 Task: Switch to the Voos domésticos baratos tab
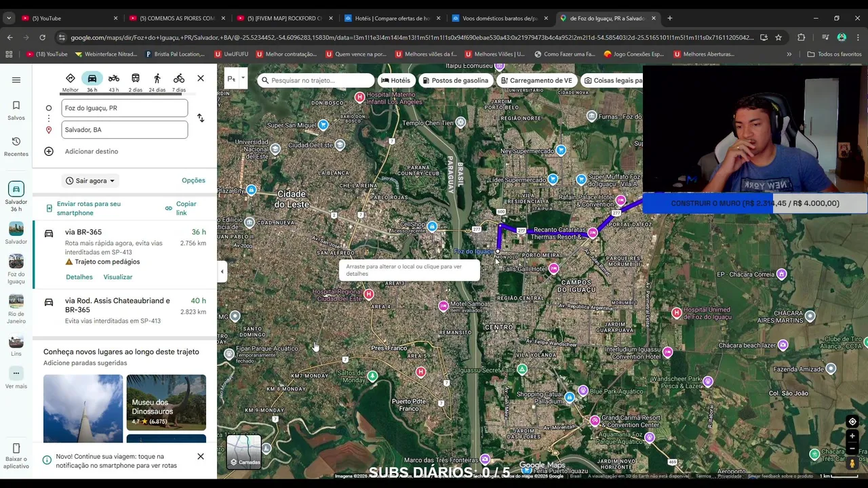click(x=500, y=18)
